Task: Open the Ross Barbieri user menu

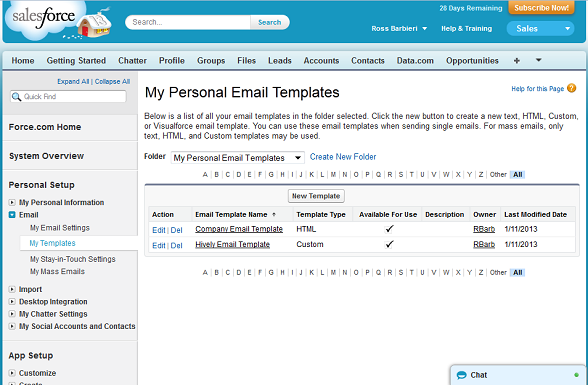Action: pos(399,28)
